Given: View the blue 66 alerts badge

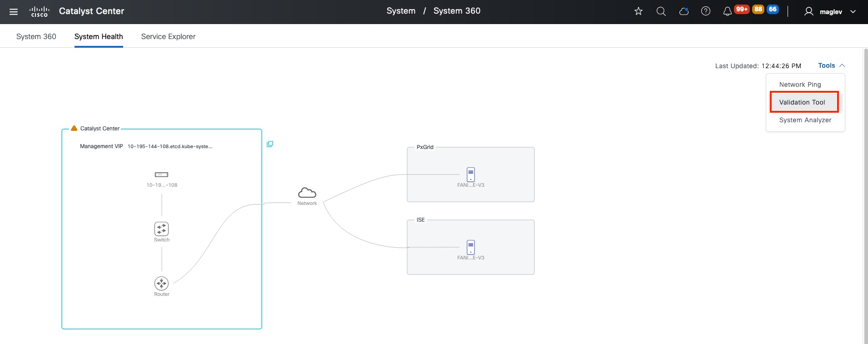Looking at the screenshot, I should point(773,9).
